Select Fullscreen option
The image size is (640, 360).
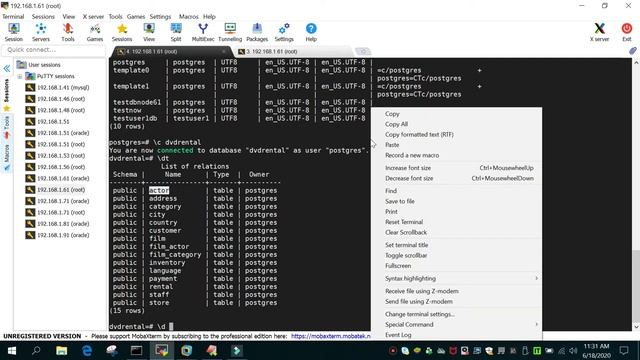[457, 266]
